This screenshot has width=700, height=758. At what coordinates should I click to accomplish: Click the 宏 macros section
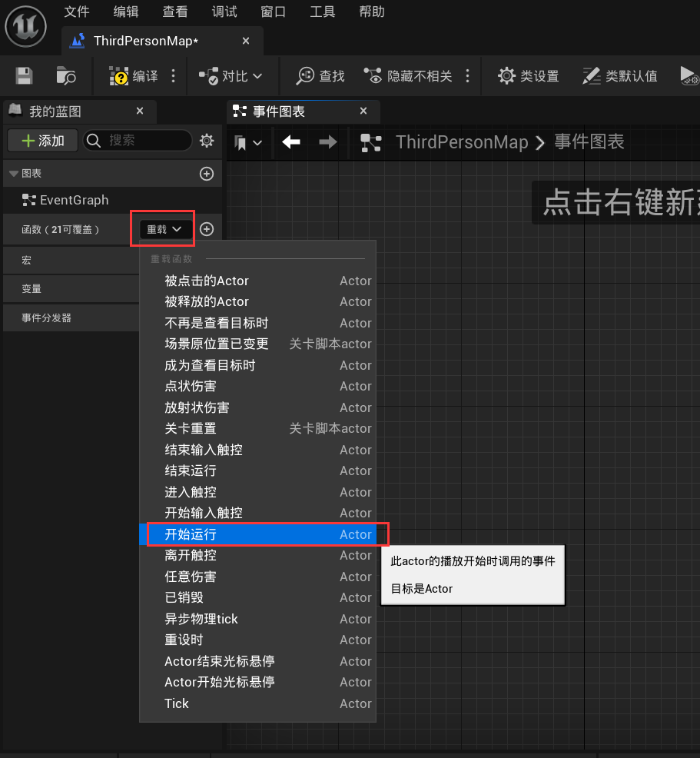[x=71, y=261]
